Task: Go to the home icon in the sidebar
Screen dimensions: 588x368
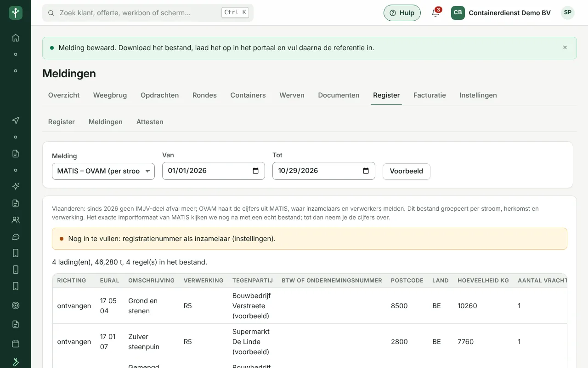Action: click(16, 38)
